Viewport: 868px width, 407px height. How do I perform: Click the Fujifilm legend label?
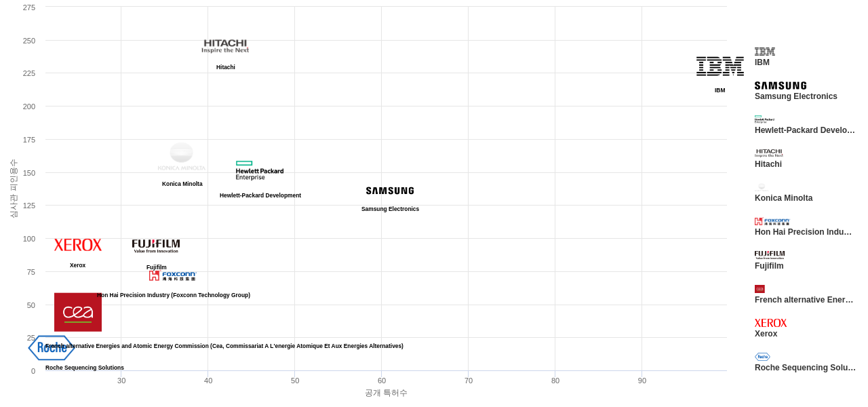click(x=769, y=266)
